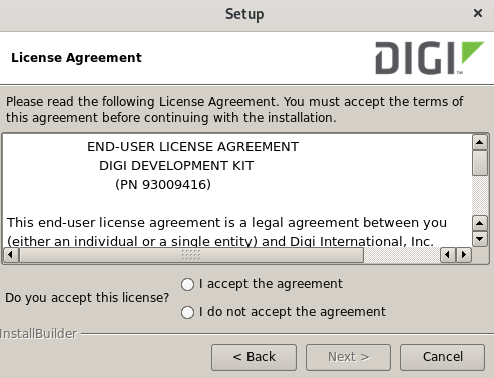This screenshot has height=378, width=494.
Task: Click the vertical scrollbar track below the thumb
Action: (x=480, y=195)
